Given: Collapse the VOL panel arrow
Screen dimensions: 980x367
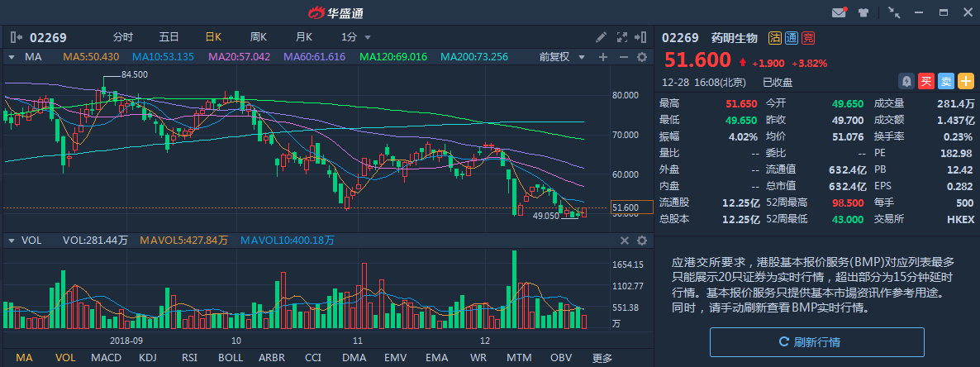Looking at the screenshot, I should (11, 241).
